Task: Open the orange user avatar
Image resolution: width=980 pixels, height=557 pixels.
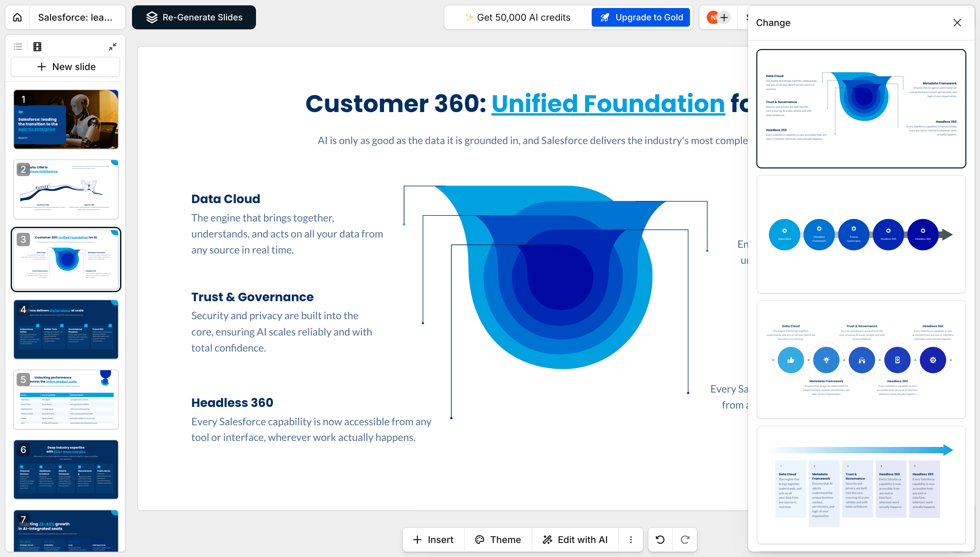Action: pyautogui.click(x=712, y=17)
